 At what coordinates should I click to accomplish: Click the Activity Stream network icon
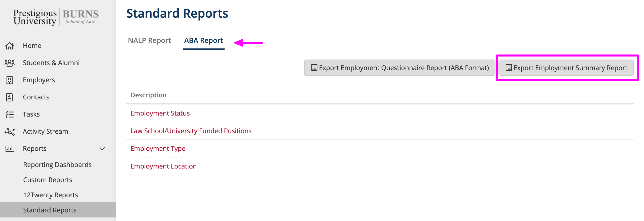point(10,131)
